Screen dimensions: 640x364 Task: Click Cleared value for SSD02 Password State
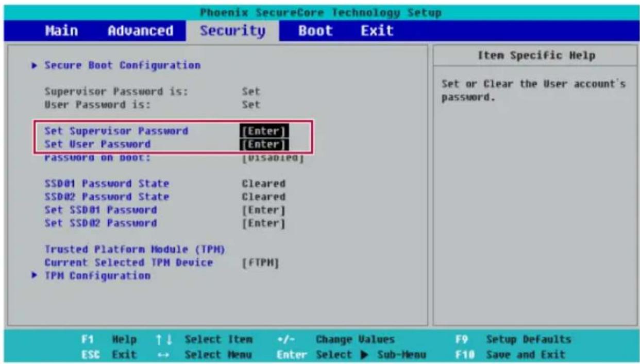(x=263, y=197)
